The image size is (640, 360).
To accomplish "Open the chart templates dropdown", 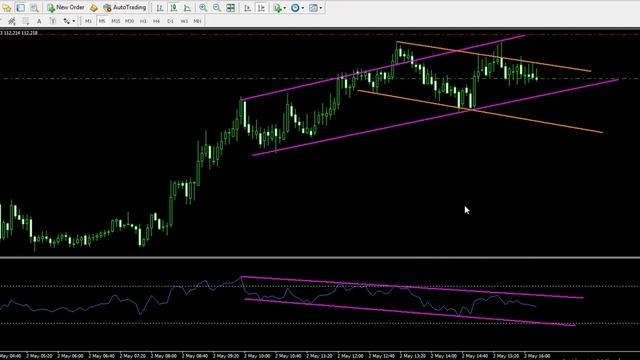I will click(x=315, y=7).
